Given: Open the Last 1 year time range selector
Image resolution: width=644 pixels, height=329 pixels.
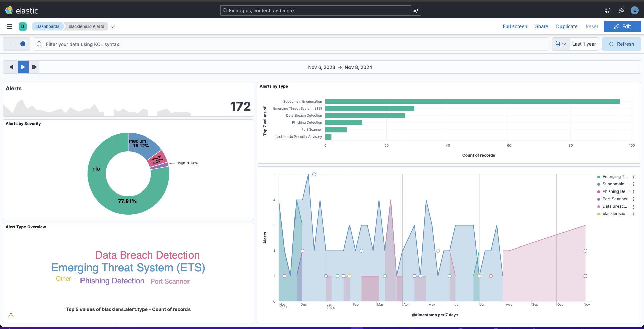Looking at the screenshot, I should click(584, 44).
